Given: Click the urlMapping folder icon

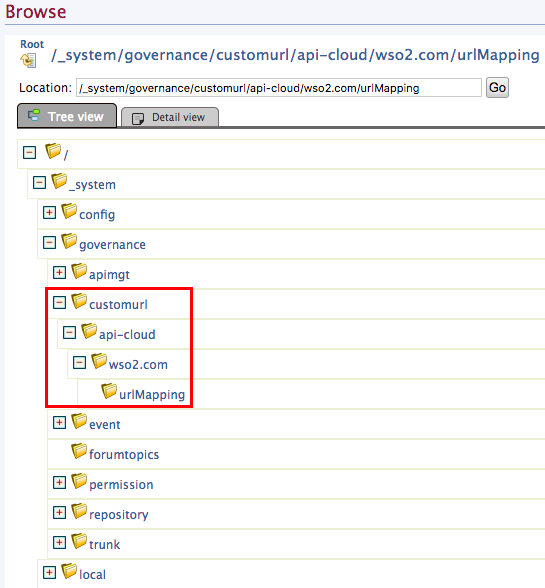Looking at the screenshot, I should [x=109, y=391].
